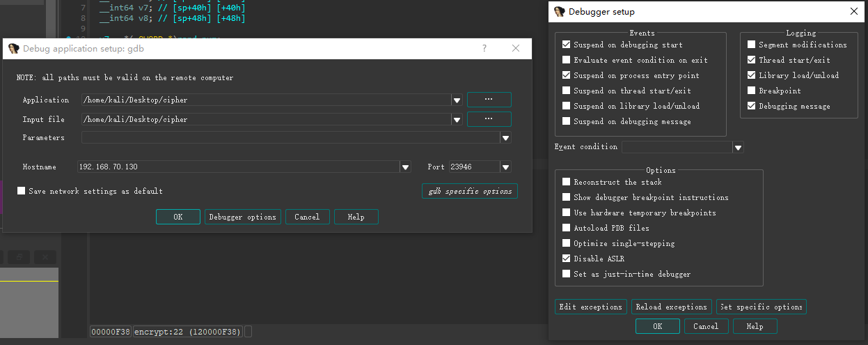868x345 pixels.
Task: Open the Port dropdown arrow
Action: pyautogui.click(x=506, y=167)
